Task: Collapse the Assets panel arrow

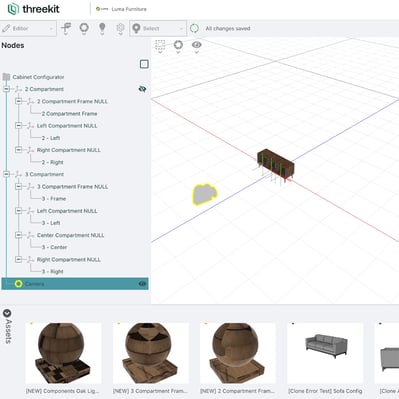Action: 7,313
